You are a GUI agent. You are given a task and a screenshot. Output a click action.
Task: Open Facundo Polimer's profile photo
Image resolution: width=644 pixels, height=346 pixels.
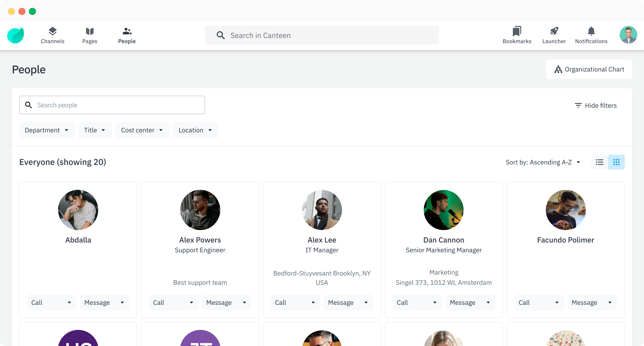pos(566,210)
